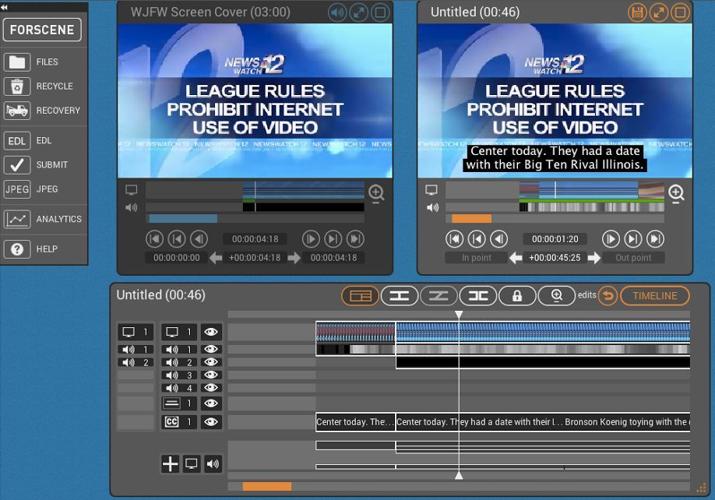Go to start in Untitled player
This screenshot has width=715, height=500.
click(455, 239)
